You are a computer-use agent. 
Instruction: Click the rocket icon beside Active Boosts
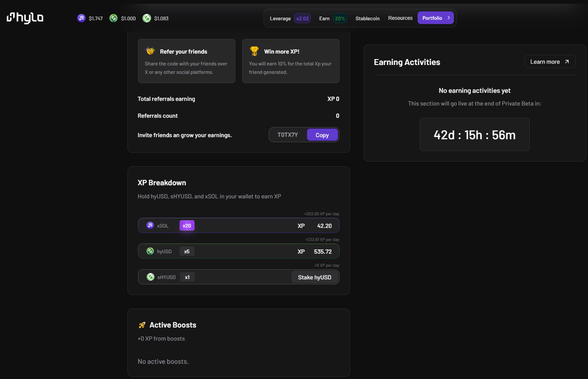tap(142, 325)
